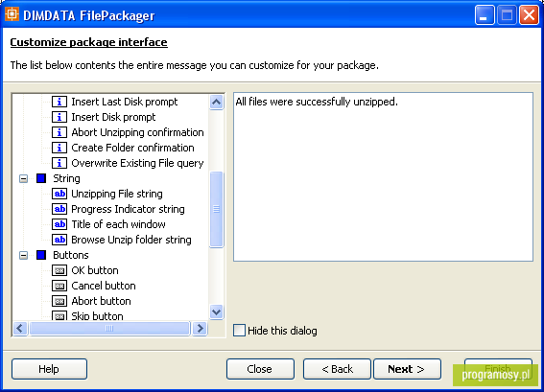
Task: Select Insert Last Disk prompt item
Action: [x=124, y=102]
